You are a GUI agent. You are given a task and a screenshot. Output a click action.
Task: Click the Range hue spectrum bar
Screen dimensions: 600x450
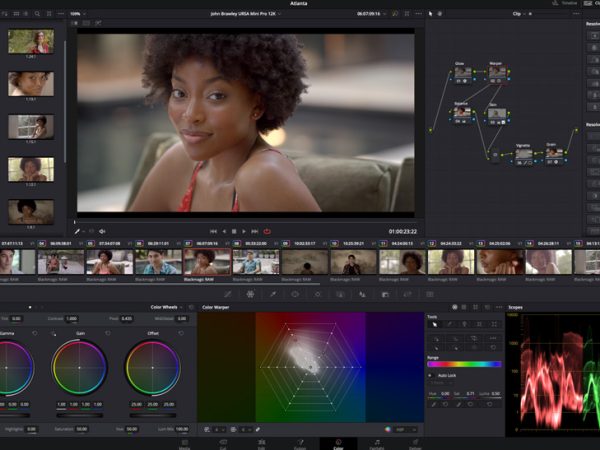pos(464,364)
